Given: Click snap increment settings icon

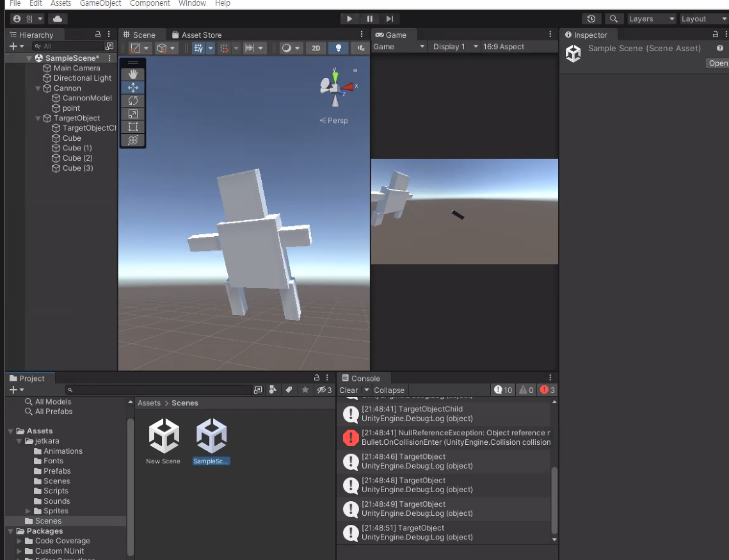Looking at the screenshot, I should 250,48.
